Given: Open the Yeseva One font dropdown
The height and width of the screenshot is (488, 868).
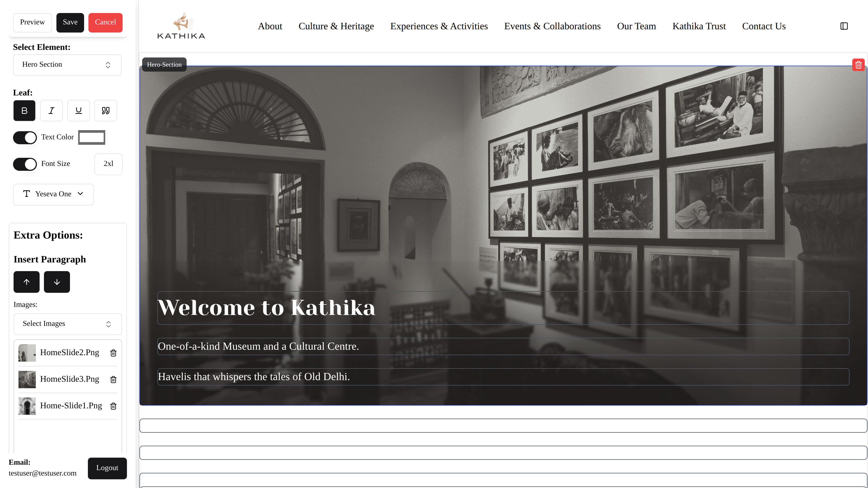Looking at the screenshot, I should coord(53,194).
